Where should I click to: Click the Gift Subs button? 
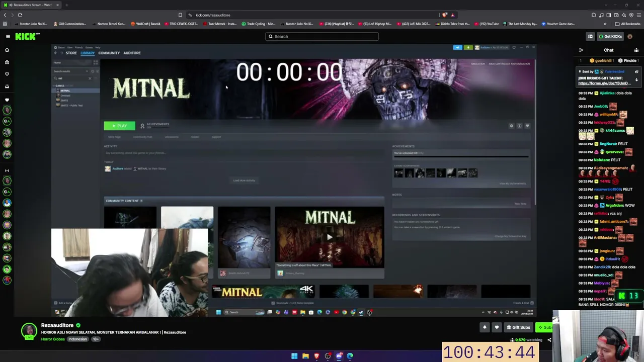click(x=518, y=327)
